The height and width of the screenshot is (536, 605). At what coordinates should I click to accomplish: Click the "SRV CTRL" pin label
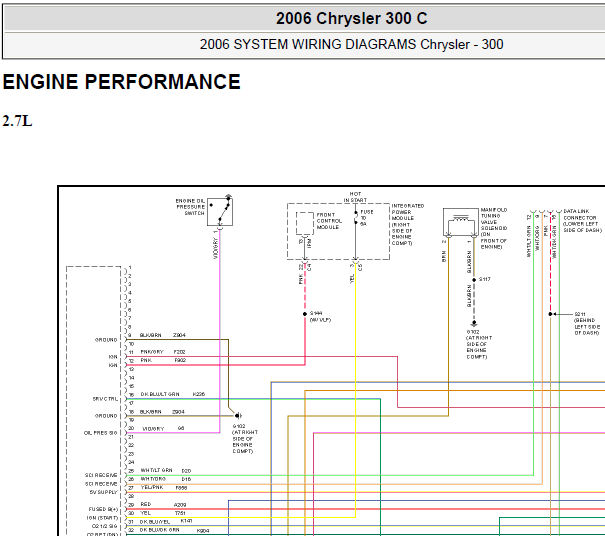tap(105, 399)
